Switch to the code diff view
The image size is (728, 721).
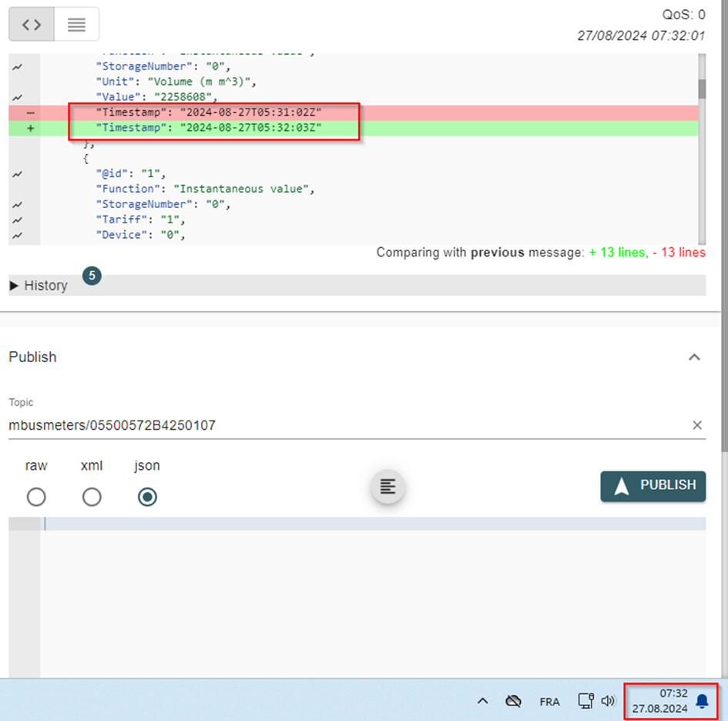(x=31, y=25)
